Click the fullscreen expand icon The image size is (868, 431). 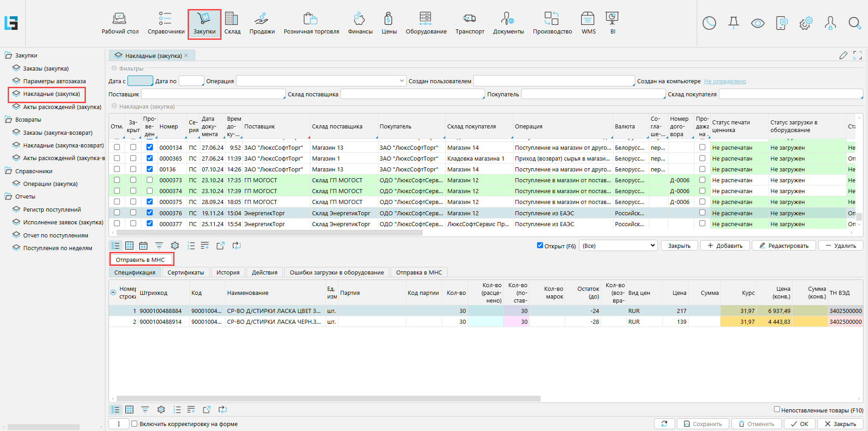tap(857, 55)
